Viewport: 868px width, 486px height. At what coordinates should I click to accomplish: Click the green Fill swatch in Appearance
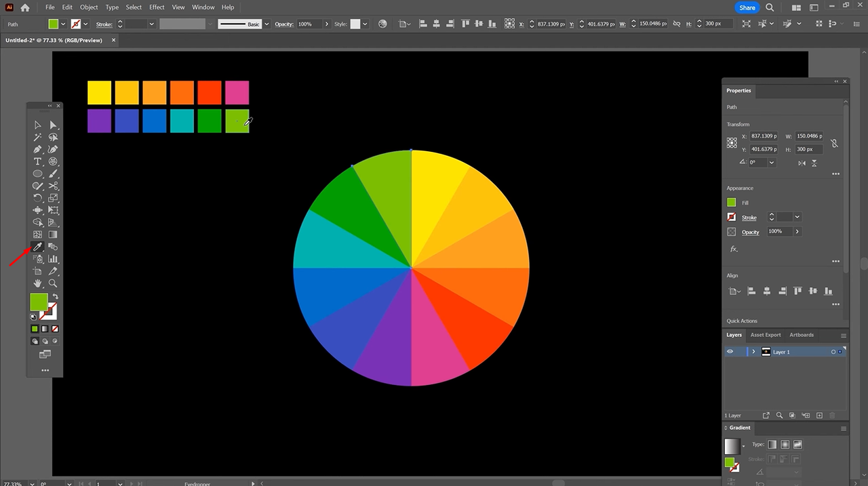[732, 203]
